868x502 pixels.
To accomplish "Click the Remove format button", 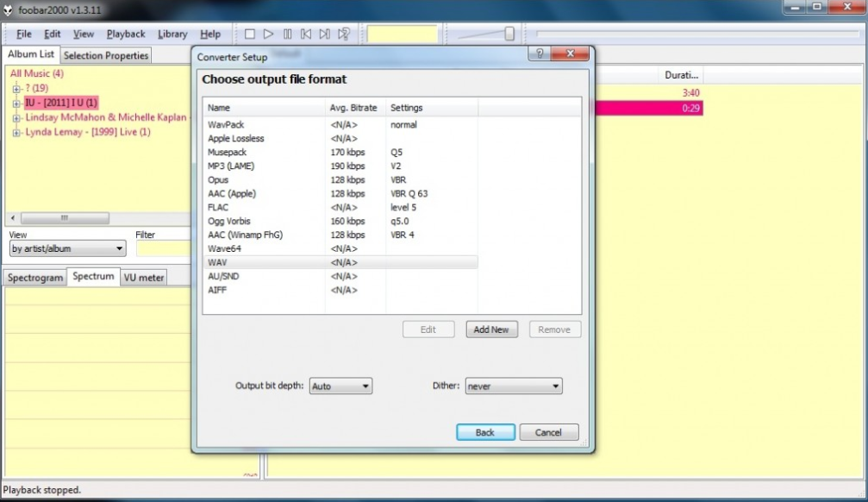I will point(554,329).
